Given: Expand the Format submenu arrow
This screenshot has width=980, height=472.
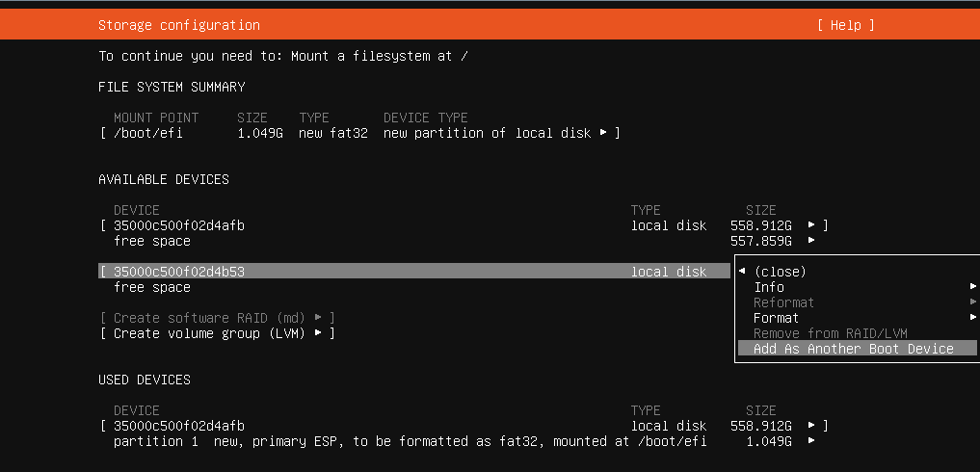Looking at the screenshot, I should tap(973, 318).
